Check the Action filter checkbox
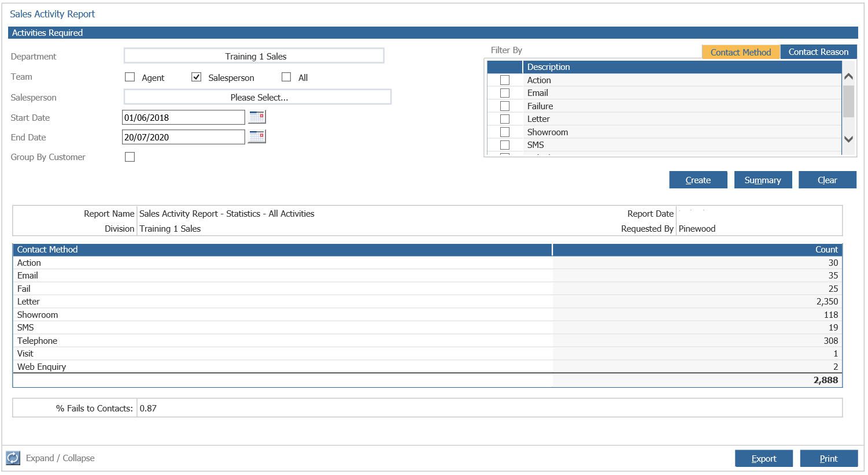Image resolution: width=868 pixels, height=475 pixels. pyautogui.click(x=505, y=80)
